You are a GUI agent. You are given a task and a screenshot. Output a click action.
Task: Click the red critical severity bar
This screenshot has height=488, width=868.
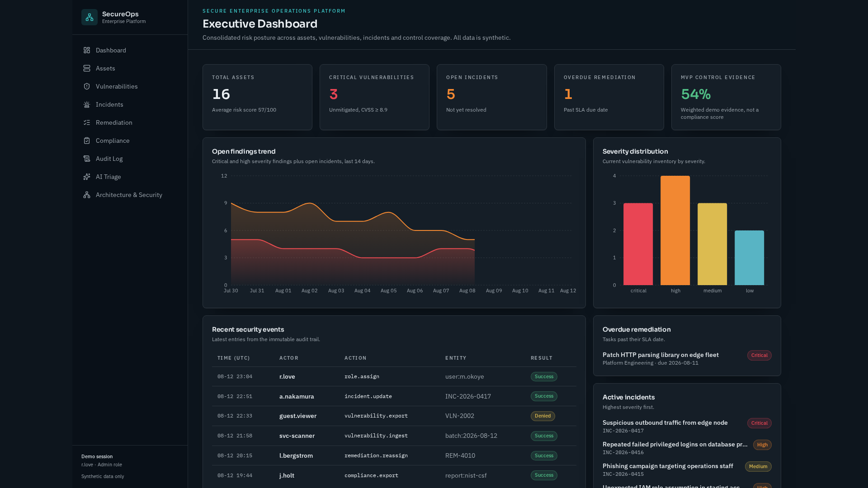[x=638, y=244]
